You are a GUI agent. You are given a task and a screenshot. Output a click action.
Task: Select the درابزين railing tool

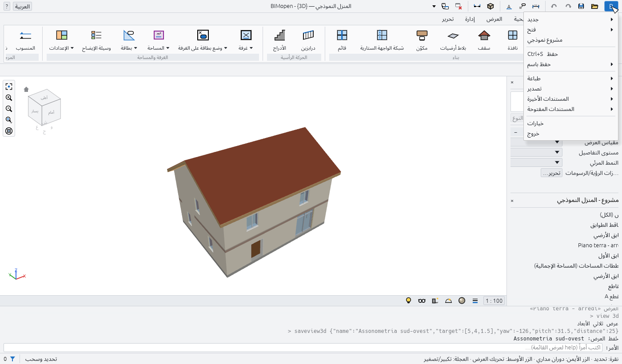click(x=308, y=40)
